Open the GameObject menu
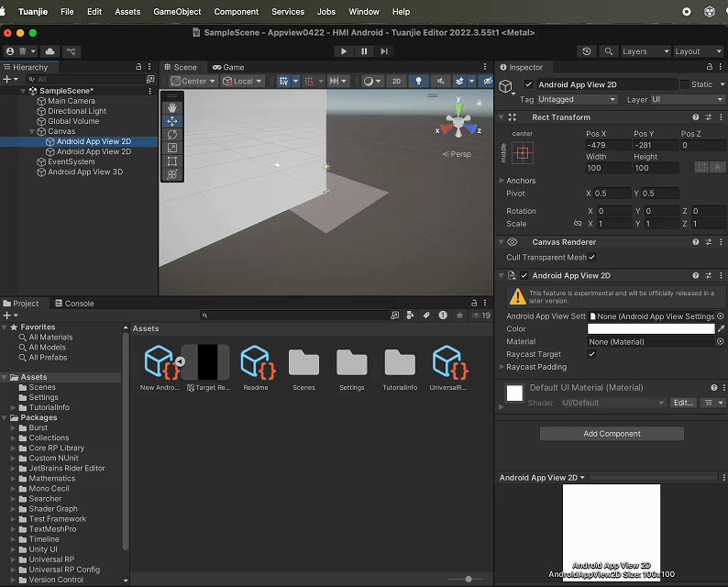This screenshot has width=728, height=587. [x=177, y=12]
